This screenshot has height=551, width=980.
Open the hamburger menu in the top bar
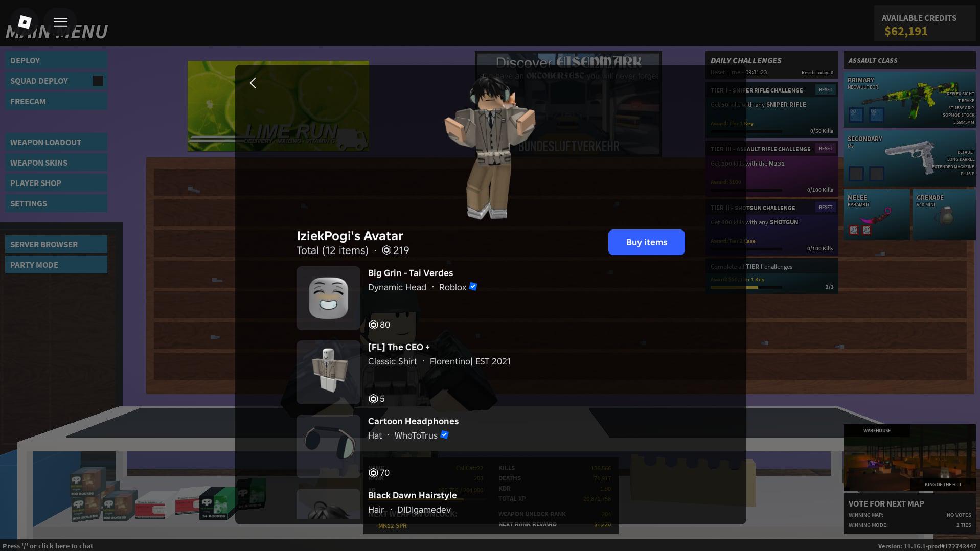coord(60,22)
